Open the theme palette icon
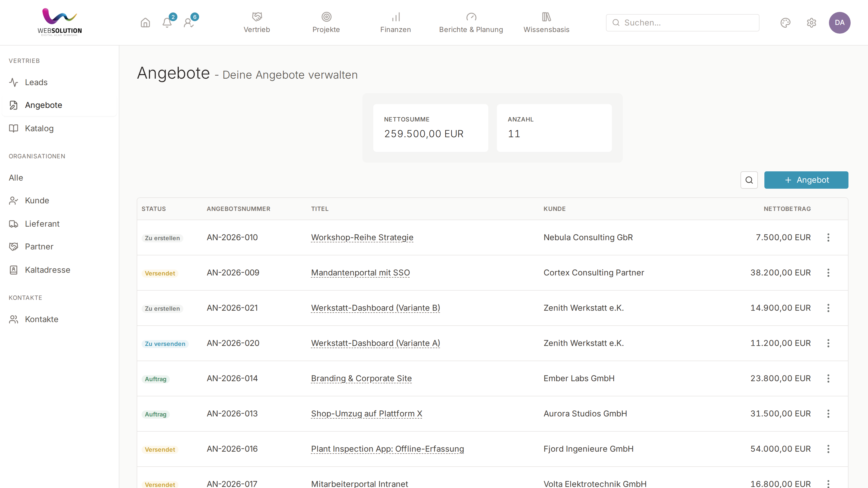 pyautogui.click(x=785, y=23)
